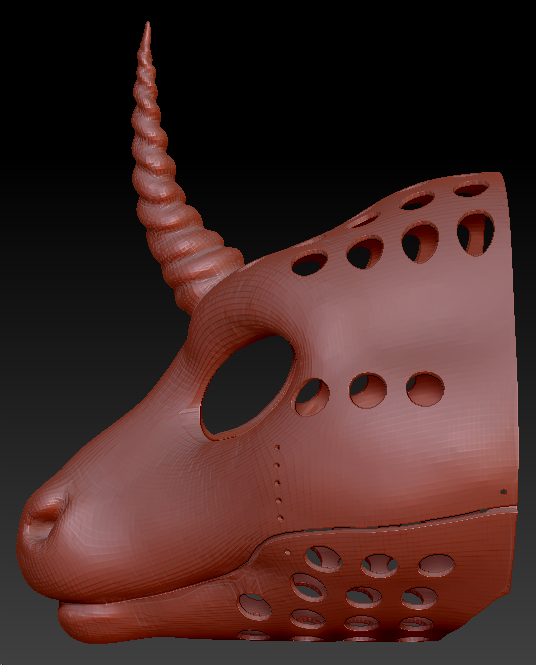Image resolution: width=536 pixels, height=665 pixels.
Task: Click the cheek hole farthest from the eye
Action: pyautogui.click(x=425, y=389)
